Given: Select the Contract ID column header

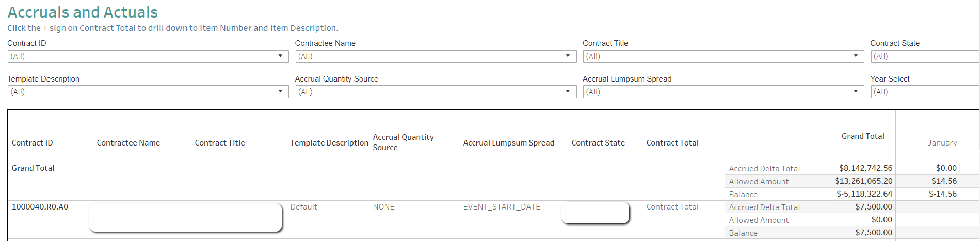Looking at the screenshot, I should [x=32, y=143].
